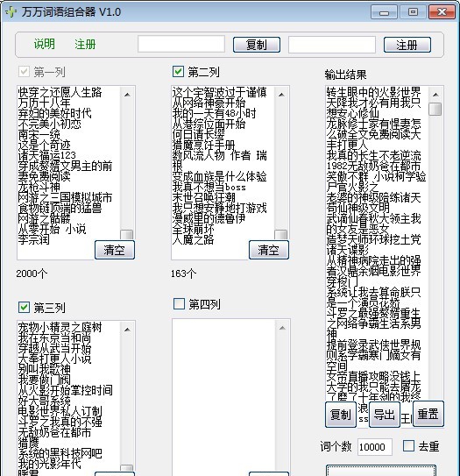Select line 我在东京当和尚 in third column
The height and width of the screenshot is (476, 460).
[x=54, y=337]
